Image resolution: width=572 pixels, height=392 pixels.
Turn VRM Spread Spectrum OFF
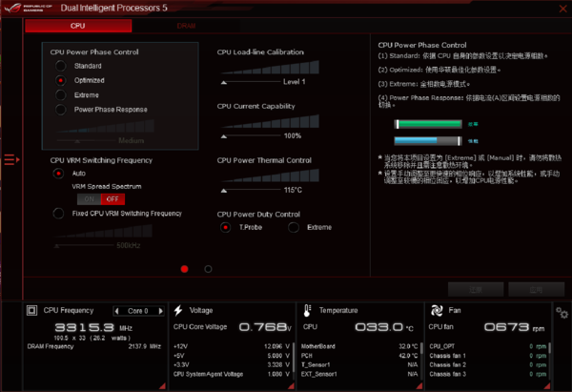(112, 199)
